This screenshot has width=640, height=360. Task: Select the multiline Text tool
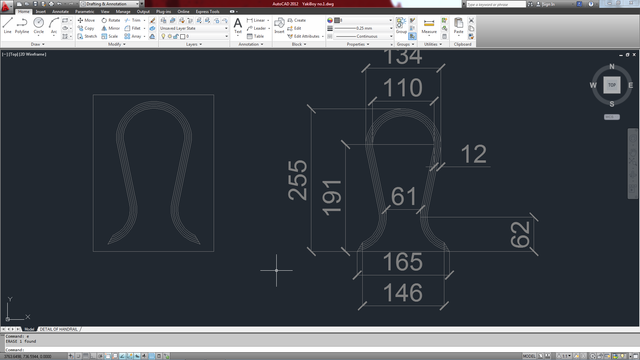238,26
